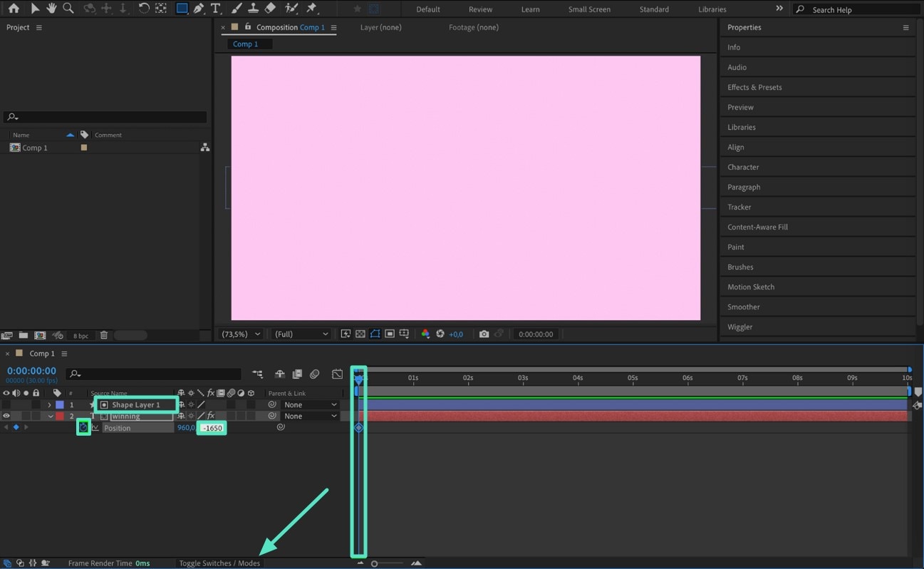Click Toggle Switches / Modes
The image size is (924, 569).
pos(219,563)
